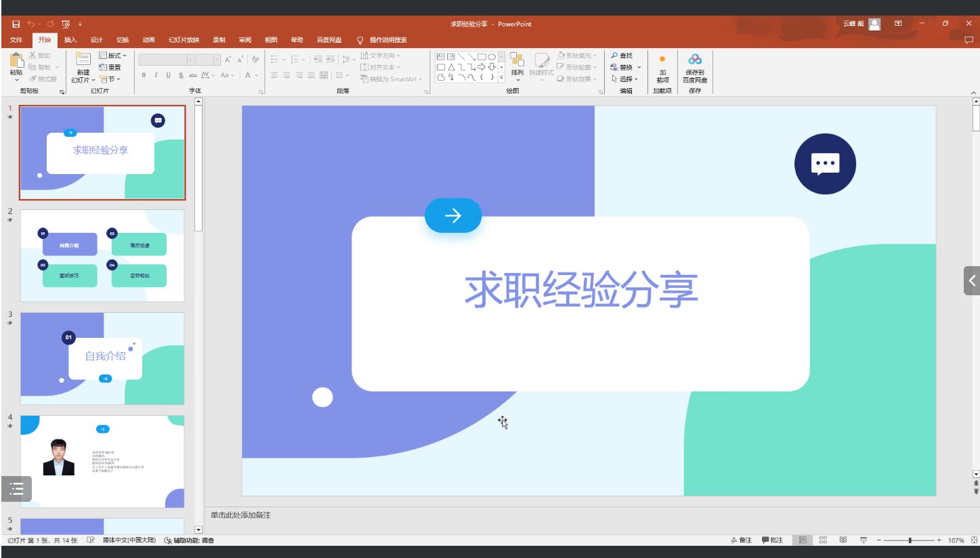Click the Save icon in quick access toolbar
980x558 pixels.
[16, 24]
